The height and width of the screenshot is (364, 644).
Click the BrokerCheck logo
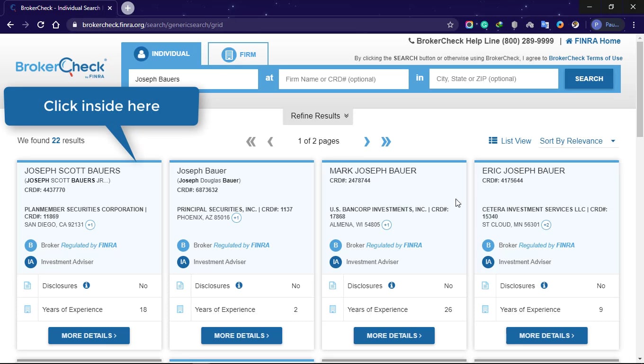pos(61,68)
